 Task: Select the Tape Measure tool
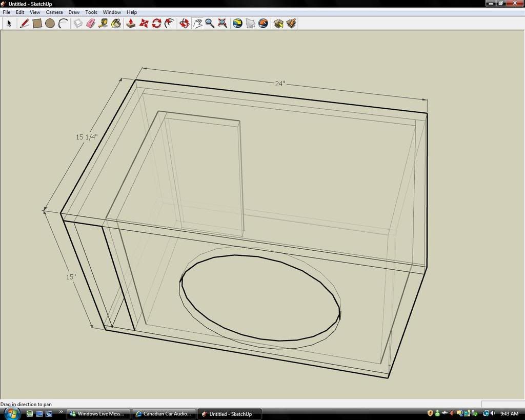(103, 23)
